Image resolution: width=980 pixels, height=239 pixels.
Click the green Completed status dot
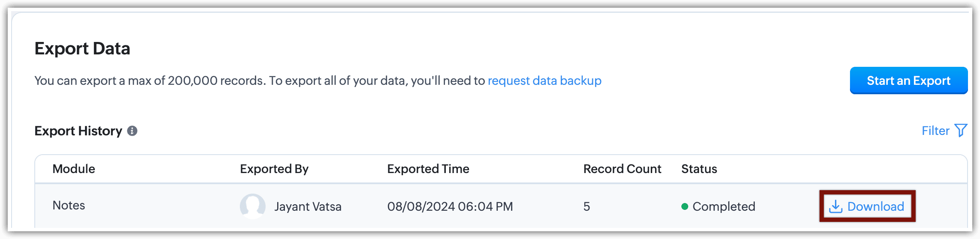[685, 207]
